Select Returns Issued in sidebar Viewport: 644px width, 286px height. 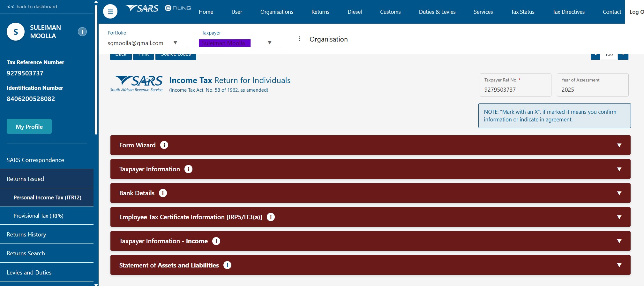(x=47, y=179)
